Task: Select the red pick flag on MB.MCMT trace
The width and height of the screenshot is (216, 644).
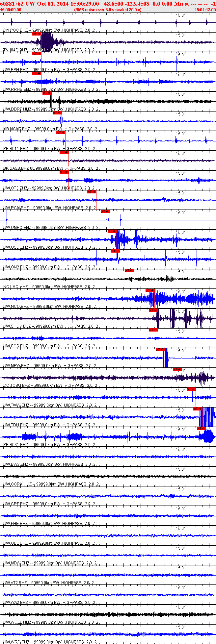Action: click(x=57, y=112)
